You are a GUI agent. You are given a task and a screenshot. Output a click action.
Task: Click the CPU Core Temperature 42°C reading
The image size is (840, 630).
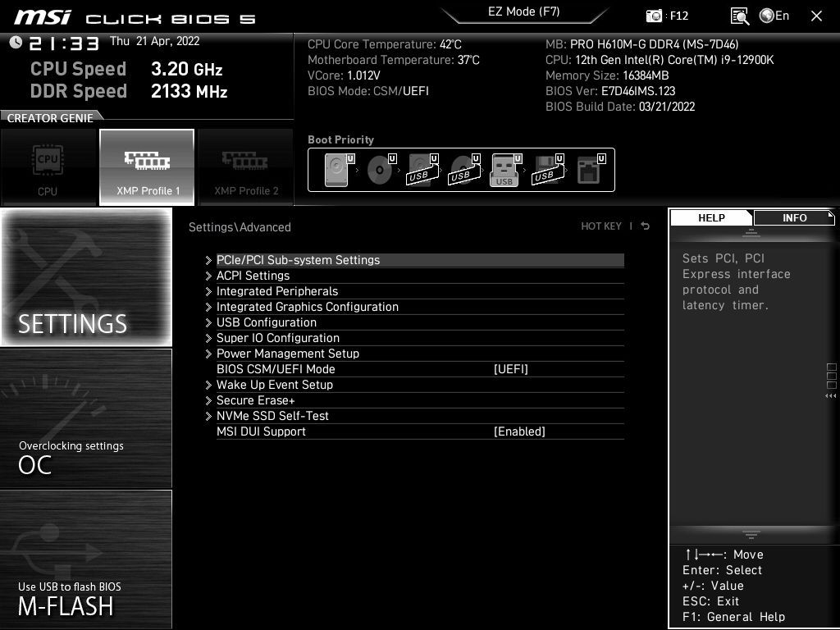coord(384,44)
